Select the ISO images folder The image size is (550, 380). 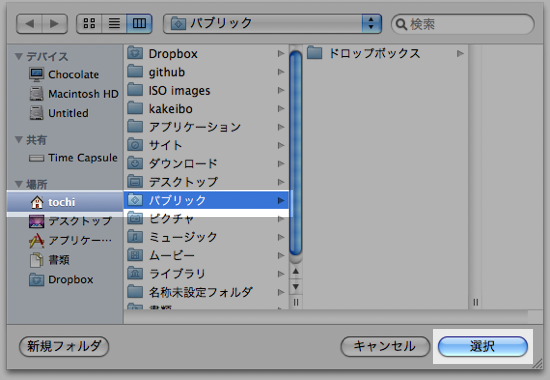pos(206,91)
